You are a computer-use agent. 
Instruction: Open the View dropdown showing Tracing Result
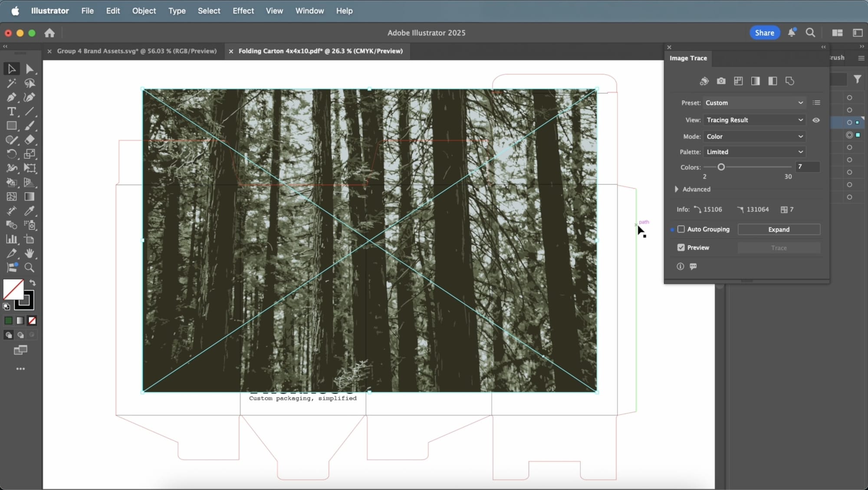[x=754, y=120]
